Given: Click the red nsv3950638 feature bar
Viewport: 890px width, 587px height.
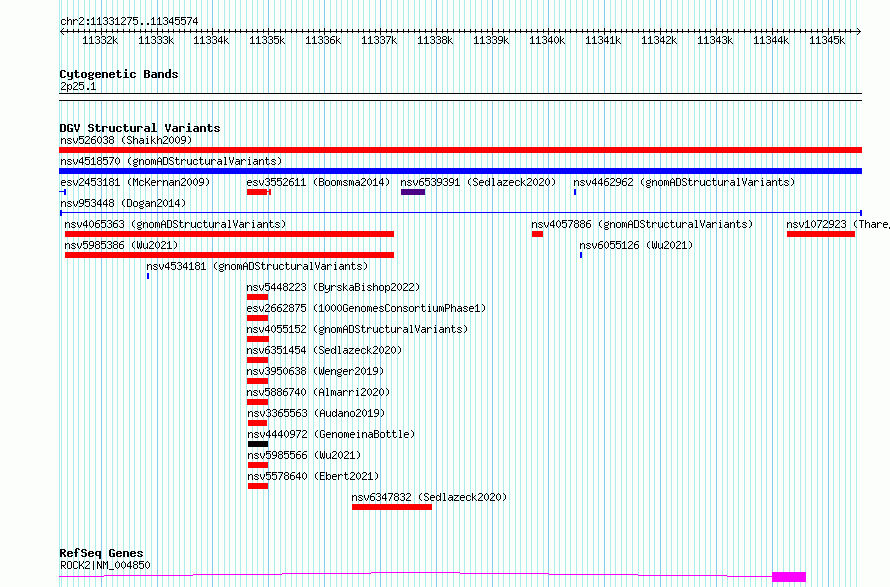Looking at the screenshot, I should click(x=257, y=381).
